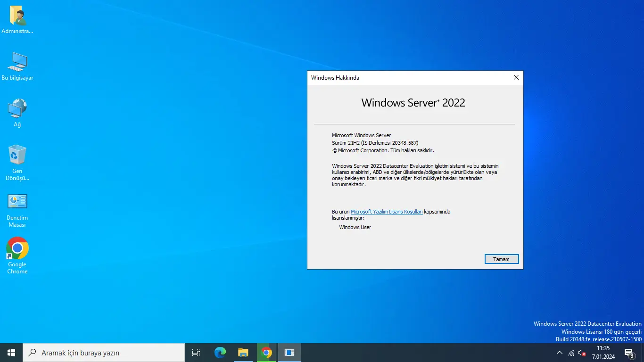The height and width of the screenshot is (362, 644).
Task: Select the Ağ network desktop icon
Action: (17, 113)
